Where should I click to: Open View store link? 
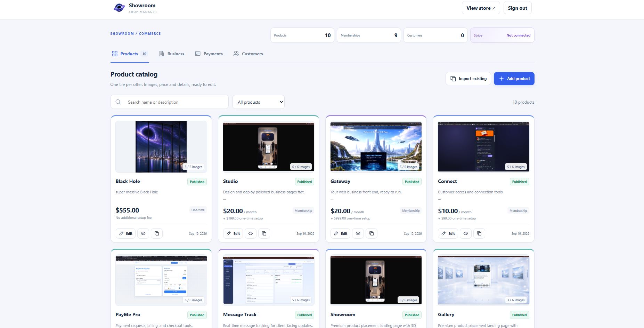(481, 8)
